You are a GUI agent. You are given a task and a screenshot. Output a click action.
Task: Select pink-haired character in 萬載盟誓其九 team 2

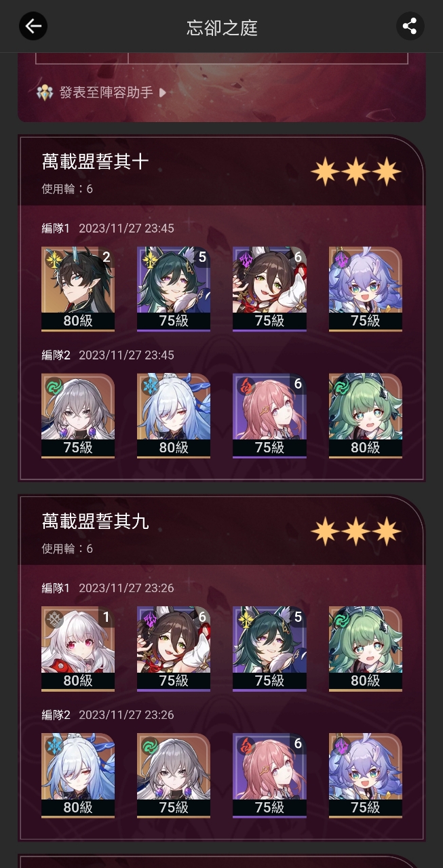click(269, 776)
